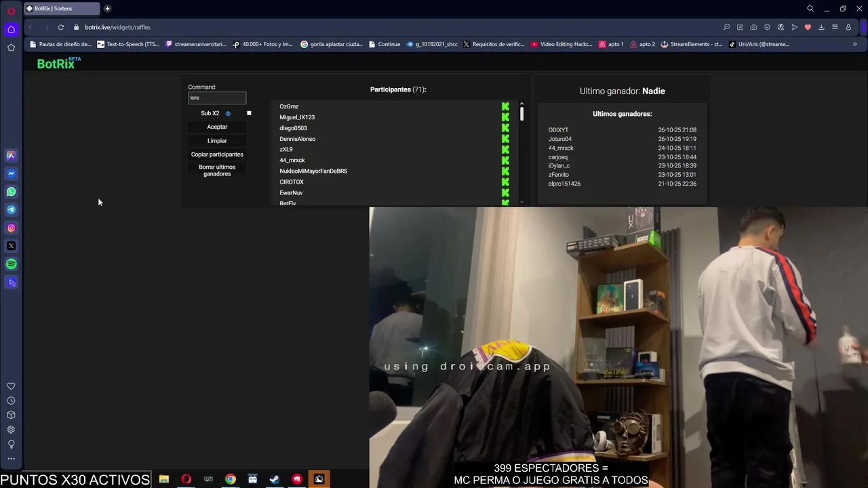
Task: Select participant NukleoMiMayorFanDeBRS
Action: (x=313, y=171)
